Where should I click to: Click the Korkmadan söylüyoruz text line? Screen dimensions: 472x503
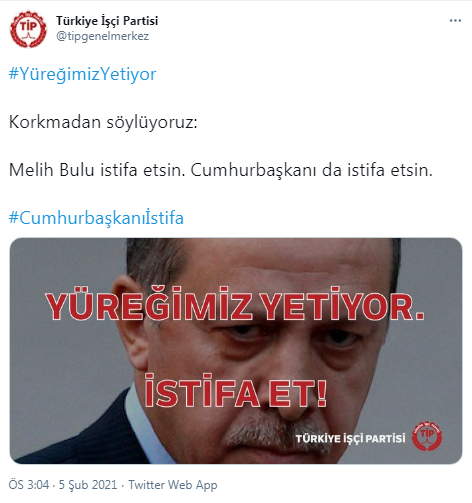pyautogui.click(x=103, y=122)
